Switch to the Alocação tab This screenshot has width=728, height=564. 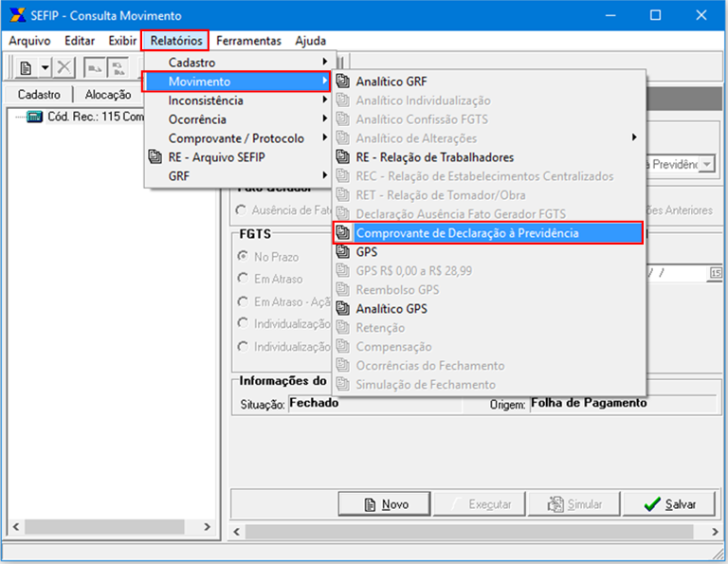tap(108, 94)
